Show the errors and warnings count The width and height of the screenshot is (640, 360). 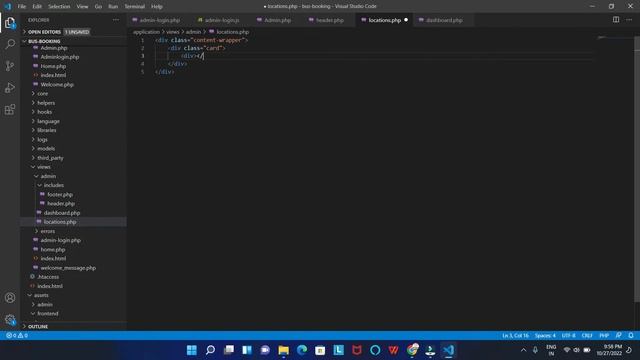[17, 335]
